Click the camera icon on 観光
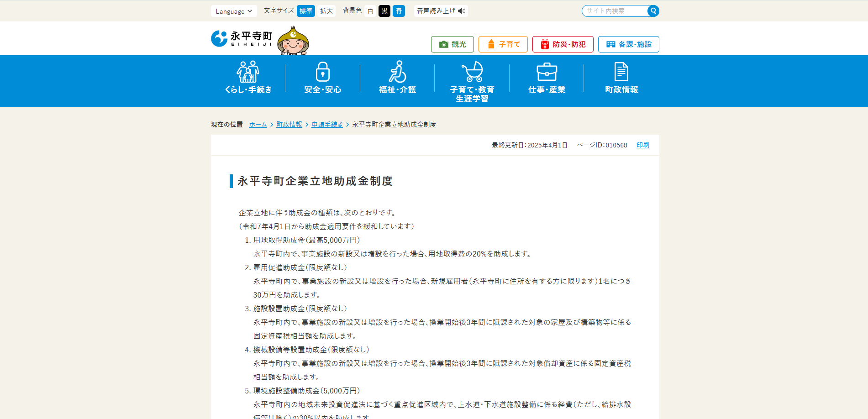 coord(444,44)
